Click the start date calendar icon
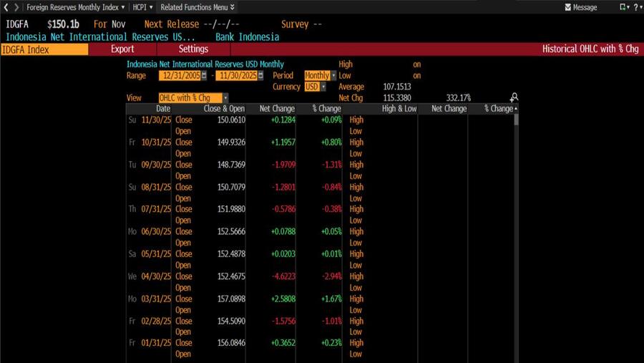The image size is (644, 363). [x=204, y=76]
